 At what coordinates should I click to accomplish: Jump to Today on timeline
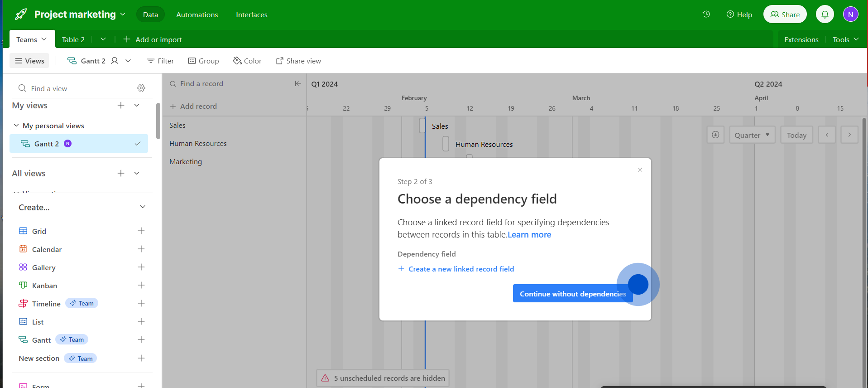pos(796,135)
